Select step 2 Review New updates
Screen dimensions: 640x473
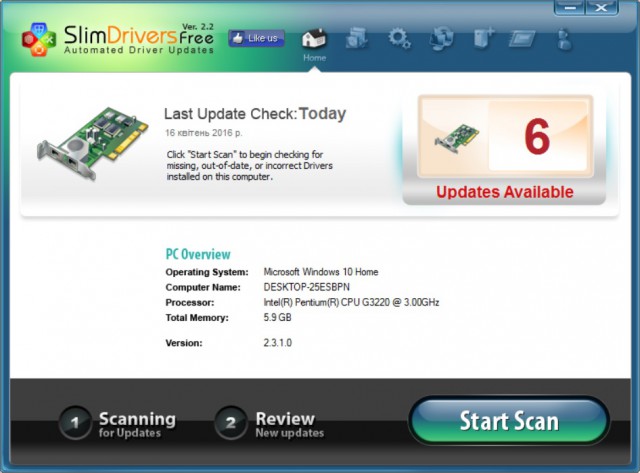[270, 423]
